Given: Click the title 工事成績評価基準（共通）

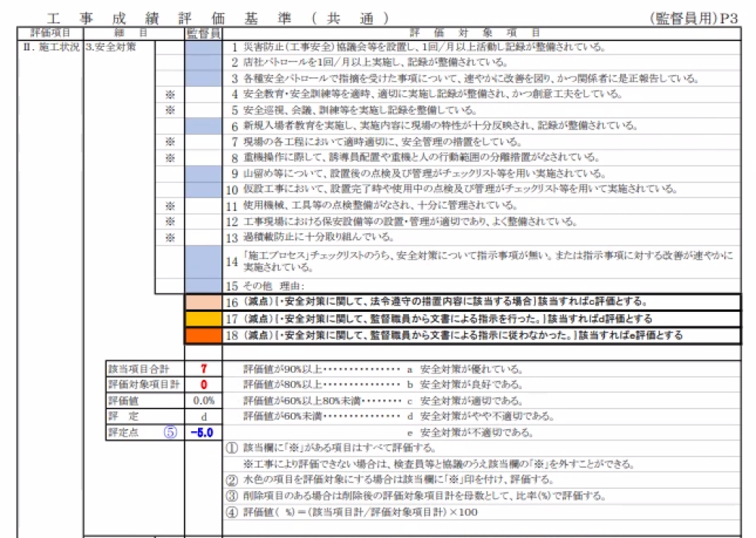Looking at the screenshot, I should (x=218, y=19).
